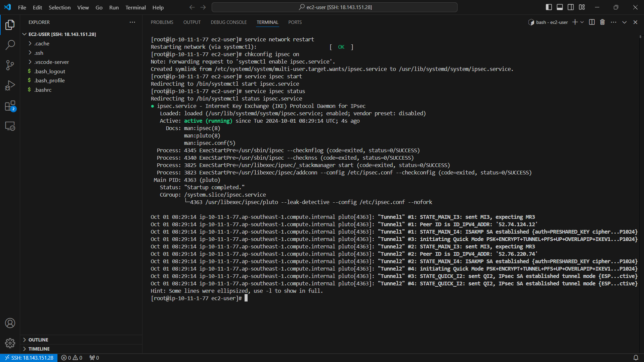The height and width of the screenshot is (362, 644).
Task: Click the panel chevron-down icon
Action: point(625,22)
